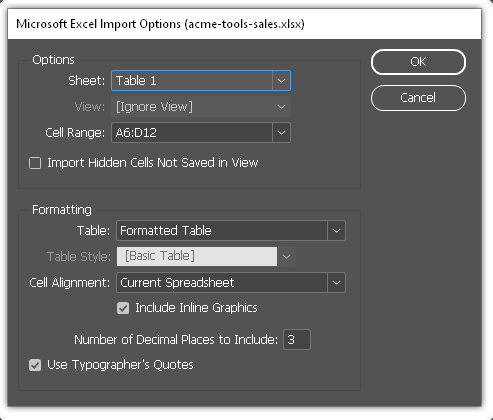Click the Table formatting dropdown arrow
The height and width of the screenshot is (420, 493).
tap(336, 231)
